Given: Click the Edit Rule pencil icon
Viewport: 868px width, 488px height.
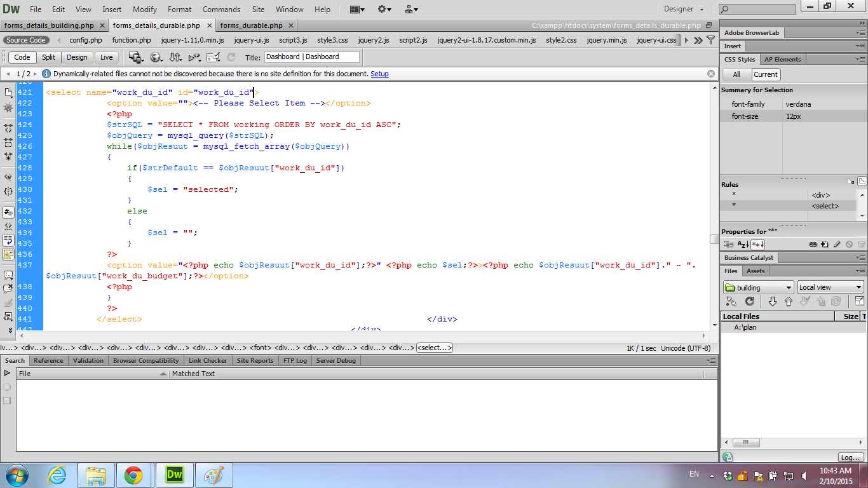Looking at the screenshot, I should tap(837, 244).
